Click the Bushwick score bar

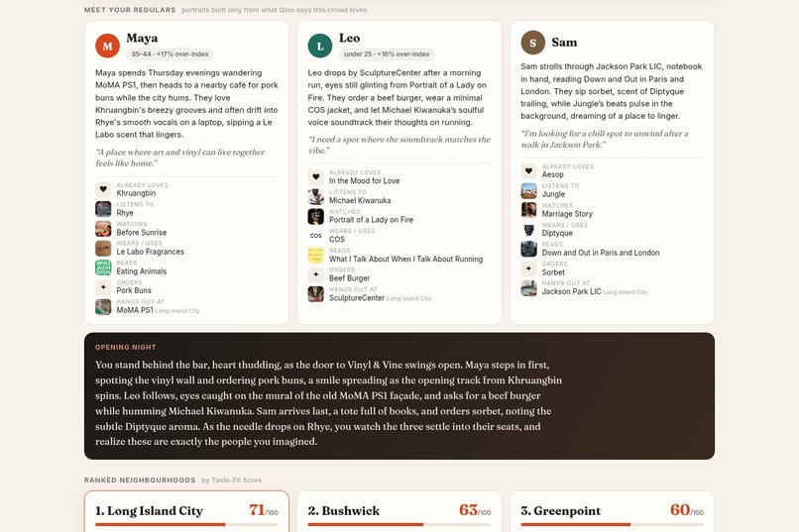point(399,524)
